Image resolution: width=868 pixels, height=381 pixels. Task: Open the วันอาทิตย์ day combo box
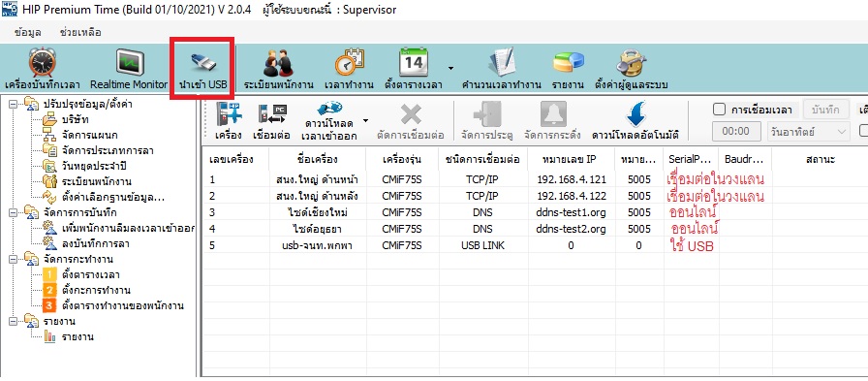pos(808,131)
